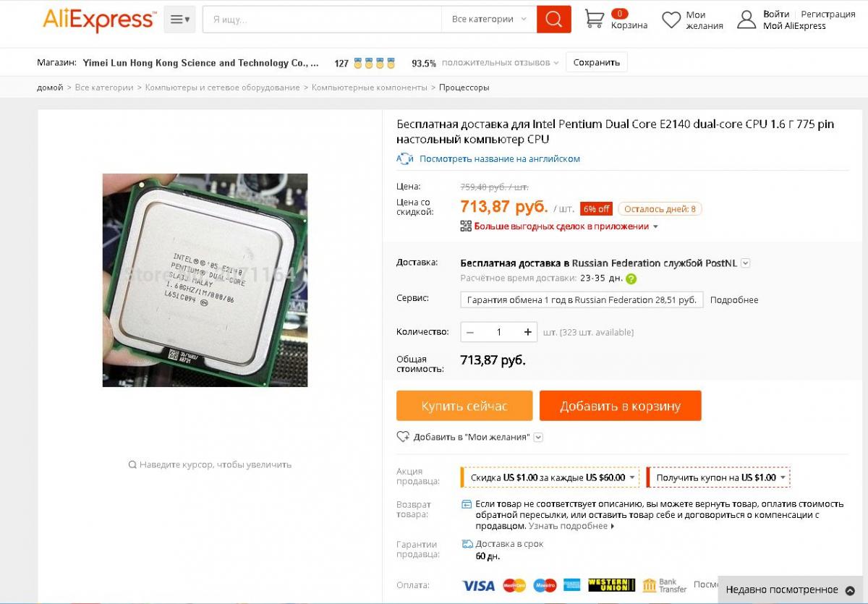Viewport: 868px width, 604px height.
Task: Click the user account profile icon
Action: [x=746, y=20]
